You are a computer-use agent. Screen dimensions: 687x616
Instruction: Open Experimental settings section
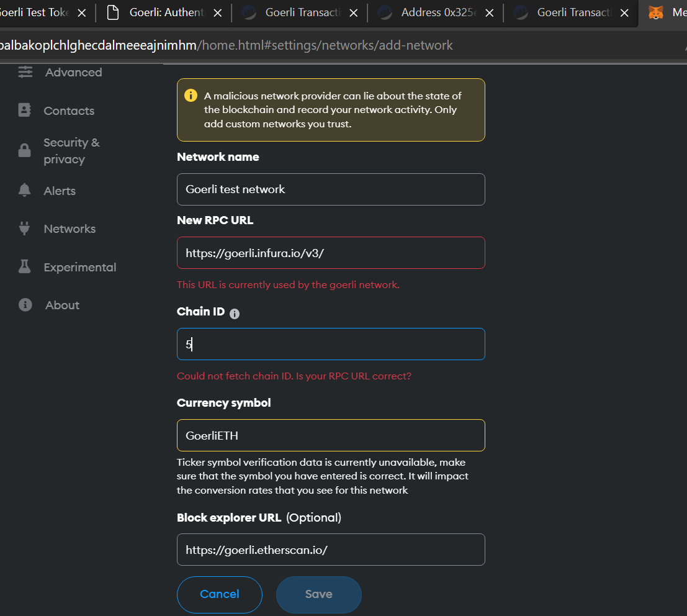pyautogui.click(x=79, y=267)
